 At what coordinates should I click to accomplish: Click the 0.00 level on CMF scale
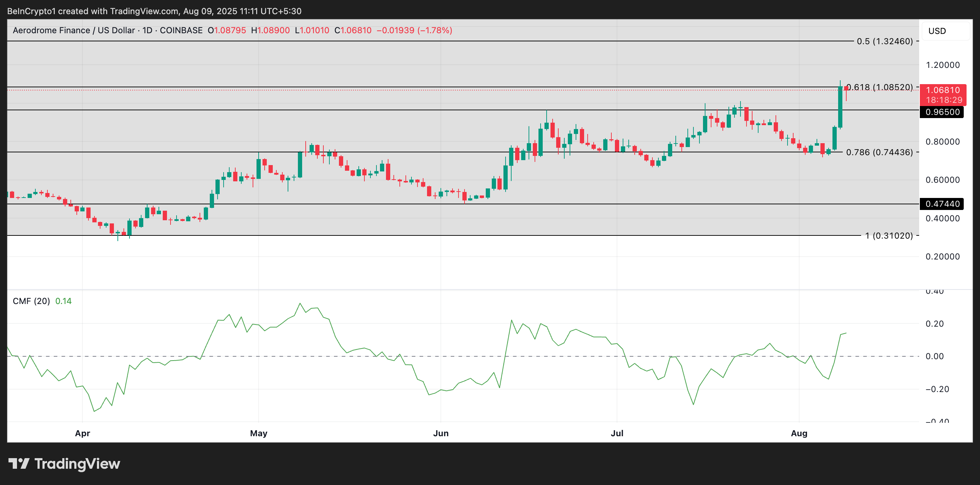(x=934, y=356)
